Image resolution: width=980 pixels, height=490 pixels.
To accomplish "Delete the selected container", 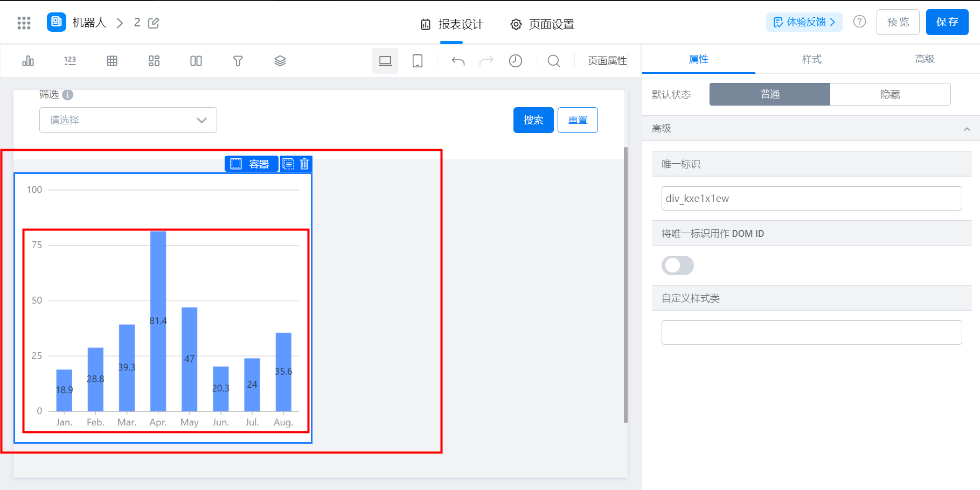I will pos(304,164).
